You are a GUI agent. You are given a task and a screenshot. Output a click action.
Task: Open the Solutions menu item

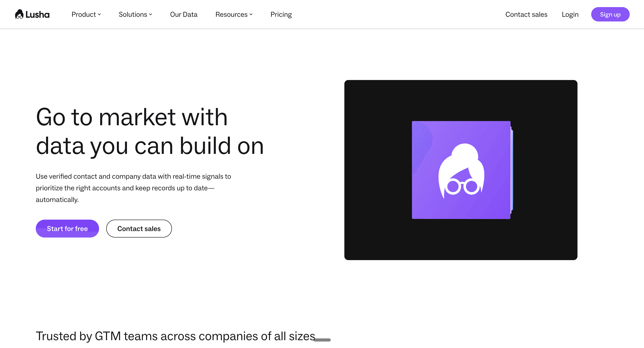coord(133,15)
